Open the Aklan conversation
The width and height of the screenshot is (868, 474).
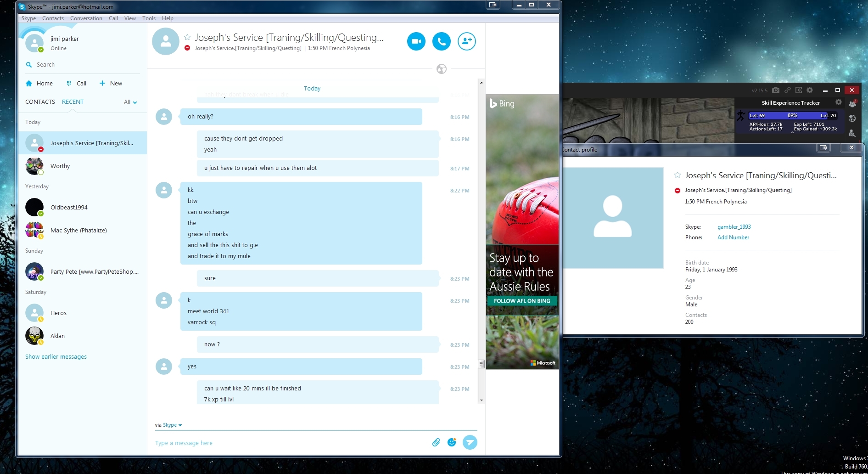[x=83, y=336]
